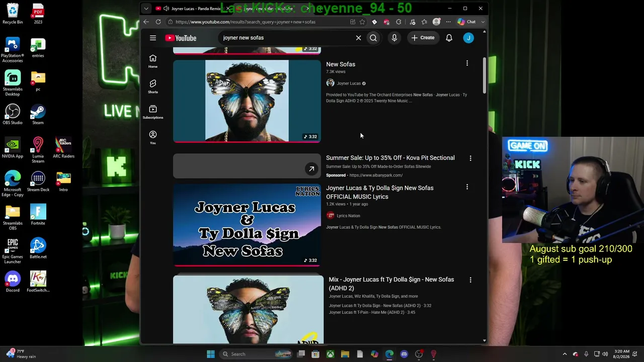Select the Epic Games Launcher desktop icon
This screenshot has width=644, height=362.
(x=13, y=250)
